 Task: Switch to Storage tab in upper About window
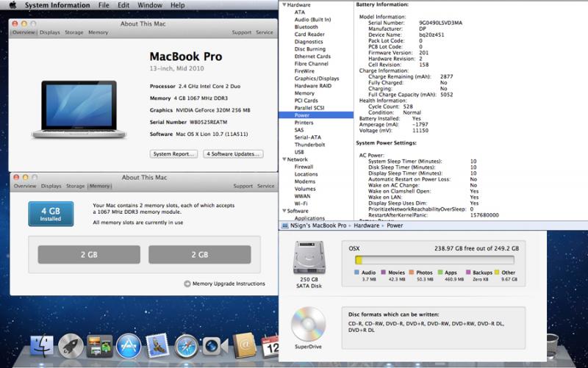[x=74, y=32]
